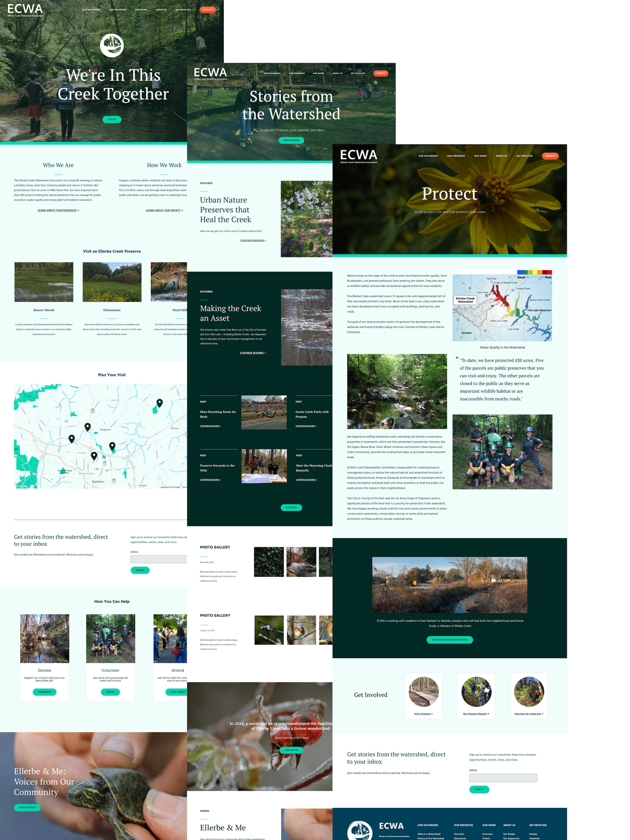
Task: Open the Beaver Marsh preserve photo
Action: [x=44, y=282]
